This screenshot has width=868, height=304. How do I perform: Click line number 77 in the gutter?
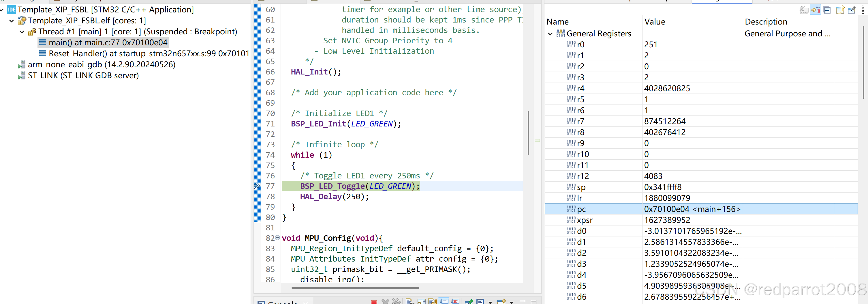click(x=270, y=186)
